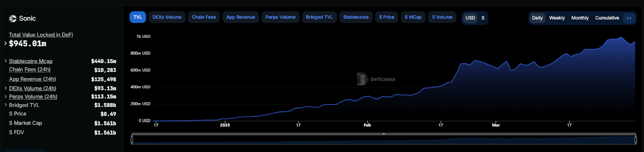This screenshot has height=152, width=644.
Task: Click the Stablecoins Mcap label
Action: click(x=31, y=61)
